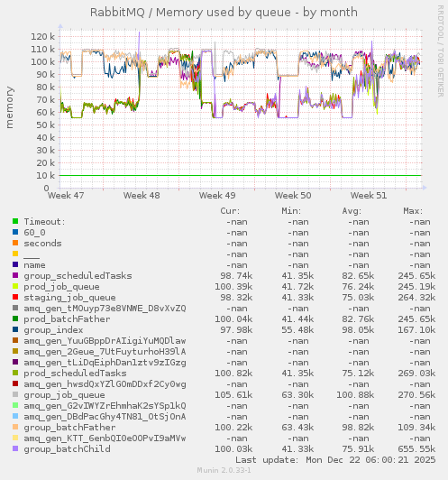Click the yellow-green prod_job_queue swatch
This screenshot has height=480, width=448.
(15, 286)
